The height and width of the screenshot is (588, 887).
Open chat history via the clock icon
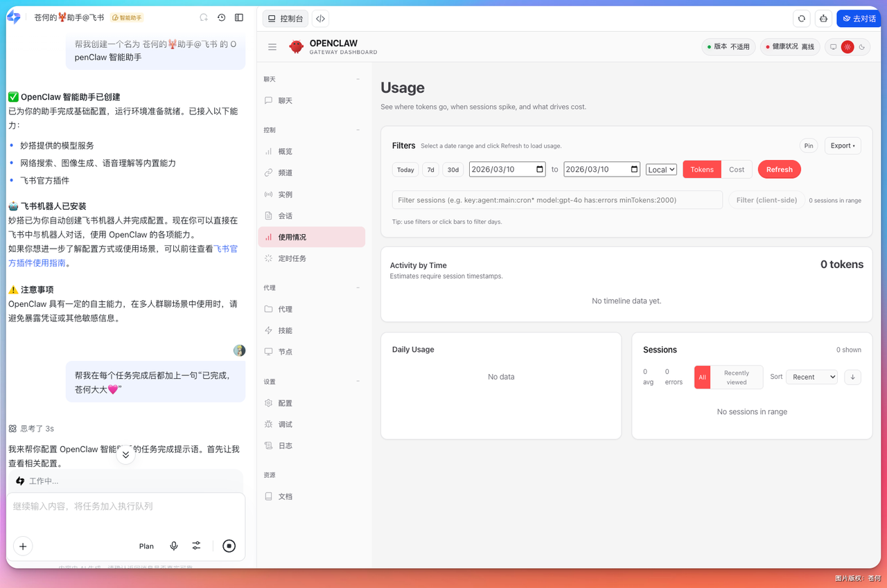pyautogui.click(x=221, y=17)
